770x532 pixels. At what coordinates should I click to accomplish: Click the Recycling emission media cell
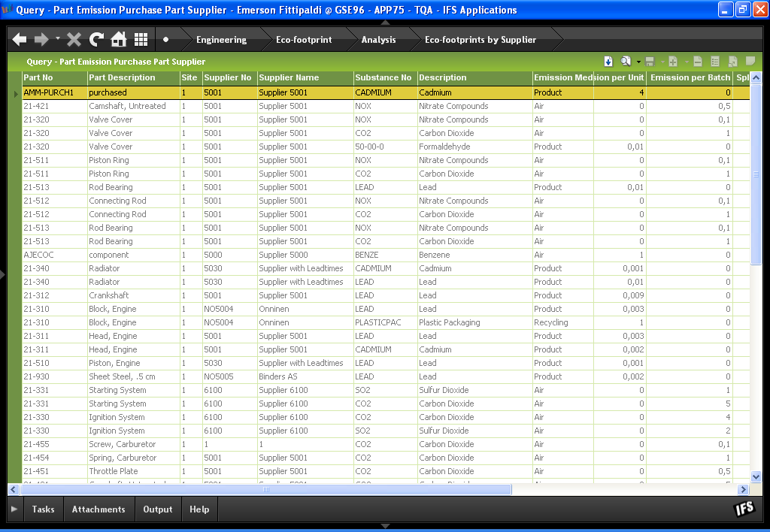[562, 322]
